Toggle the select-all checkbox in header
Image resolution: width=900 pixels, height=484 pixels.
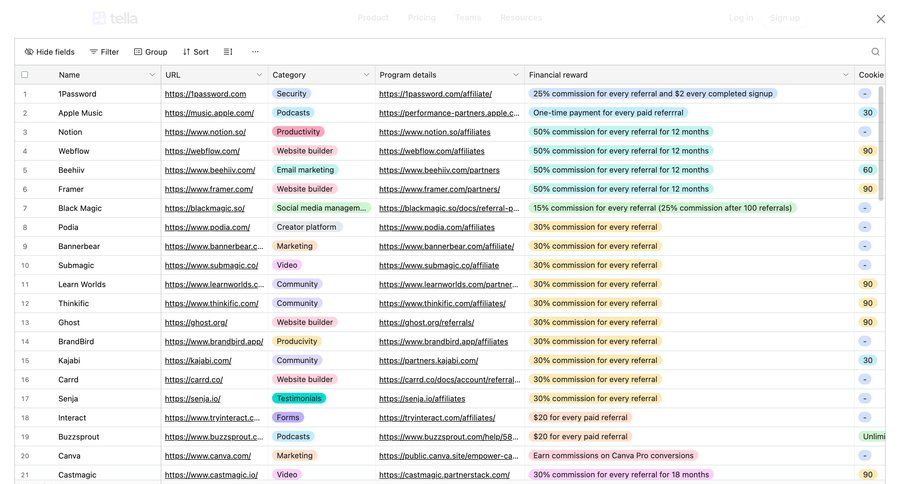pos(25,75)
